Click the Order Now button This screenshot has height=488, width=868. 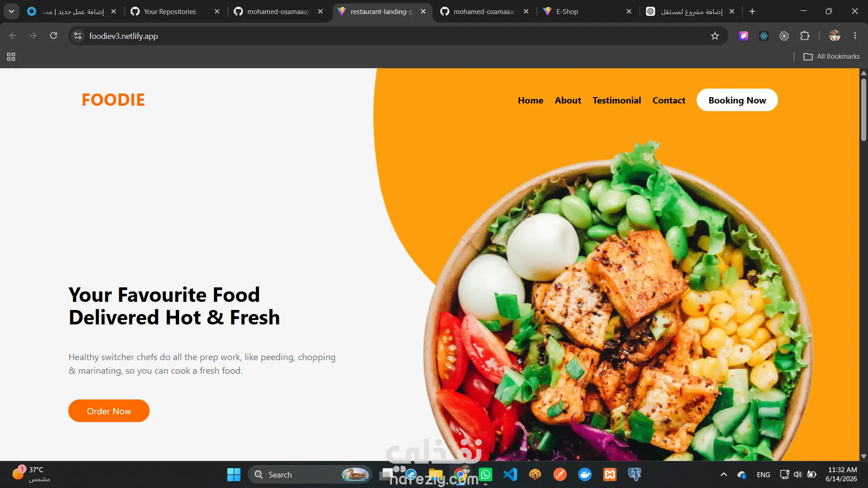point(108,411)
